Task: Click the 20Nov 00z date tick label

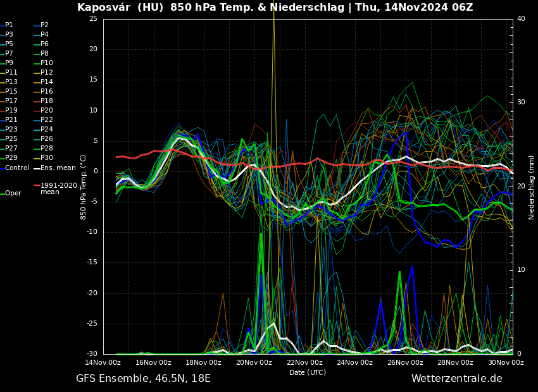Action: [254, 363]
